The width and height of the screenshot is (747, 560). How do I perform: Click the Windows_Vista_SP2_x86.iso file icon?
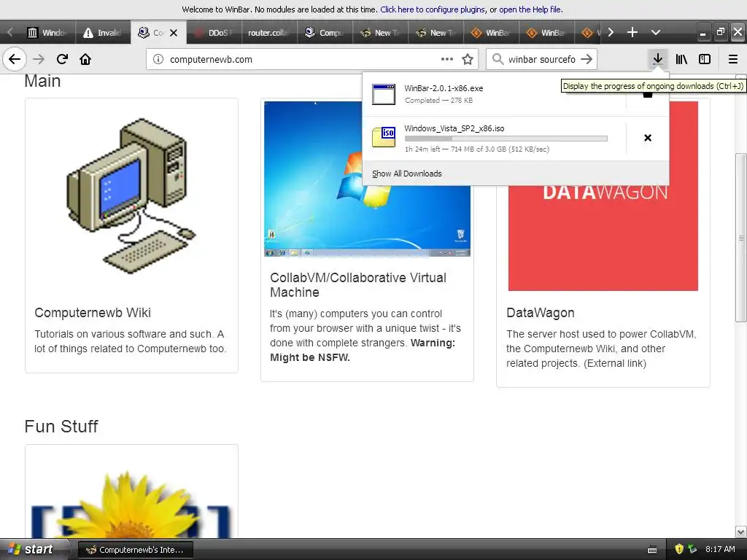click(x=384, y=137)
